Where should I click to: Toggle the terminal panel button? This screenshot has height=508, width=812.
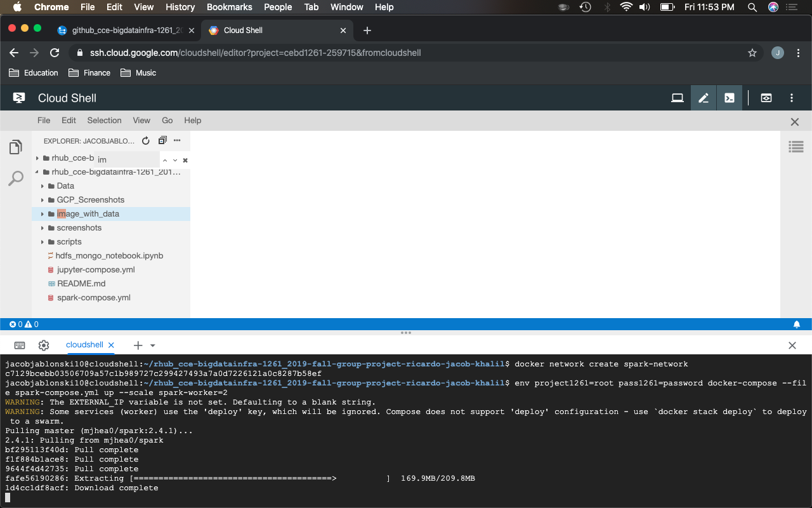(x=730, y=98)
